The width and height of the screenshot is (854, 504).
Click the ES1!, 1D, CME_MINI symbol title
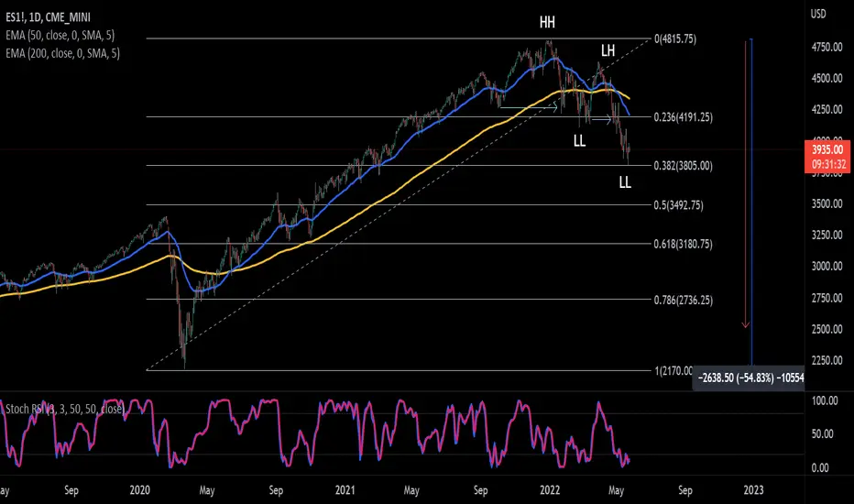tap(48, 17)
